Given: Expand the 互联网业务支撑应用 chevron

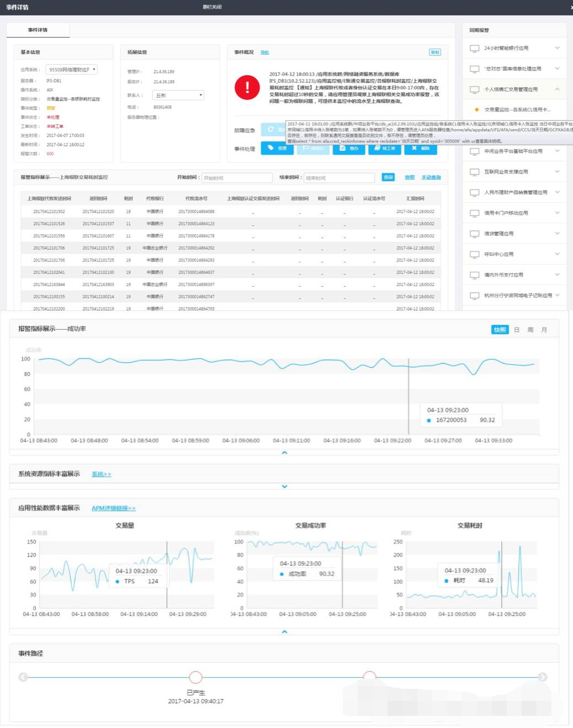Looking at the screenshot, I should click(557, 171).
